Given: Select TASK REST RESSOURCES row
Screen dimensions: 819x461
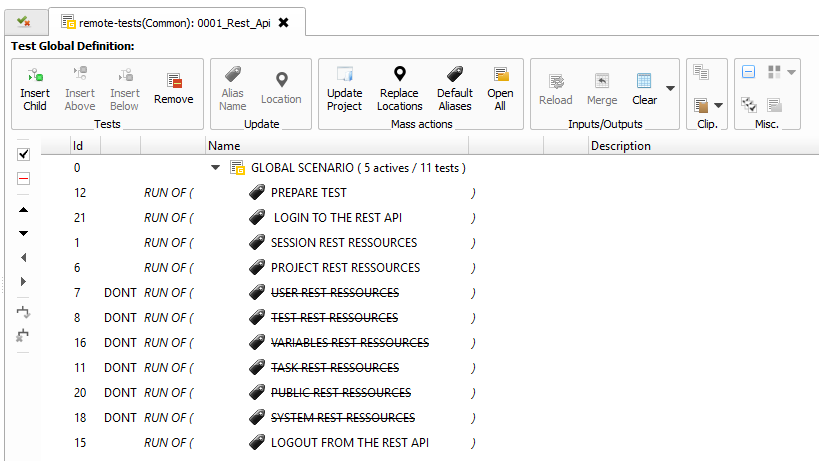Looking at the screenshot, I should [430, 368].
